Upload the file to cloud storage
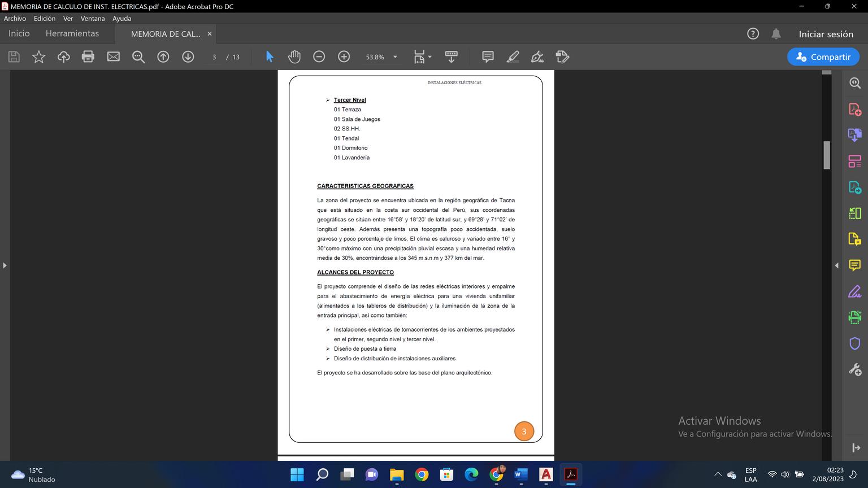The image size is (868, 488). 63,56
